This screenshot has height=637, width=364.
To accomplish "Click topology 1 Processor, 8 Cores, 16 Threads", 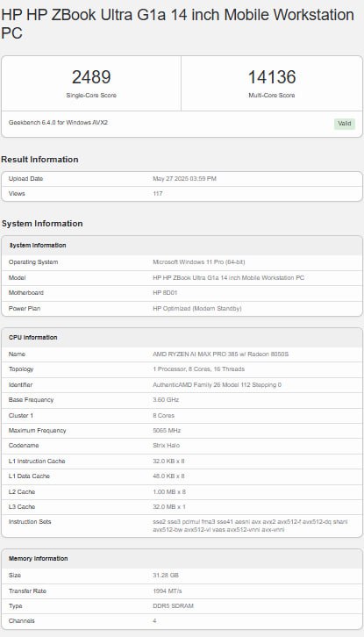I will [x=198, y=369].
